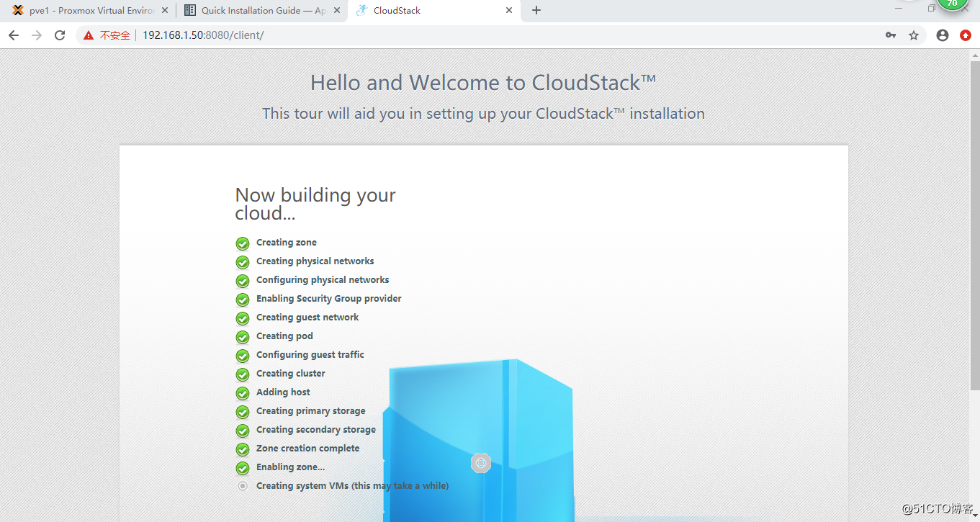Click 'Creating system VMs (this may take a while)' text
Screen dimensions: 980x522
point(353,486)
